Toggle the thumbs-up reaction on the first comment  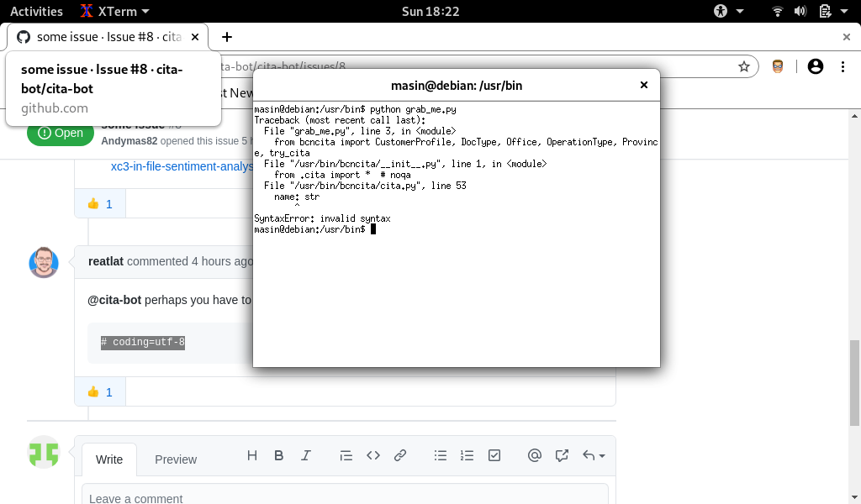99,202
